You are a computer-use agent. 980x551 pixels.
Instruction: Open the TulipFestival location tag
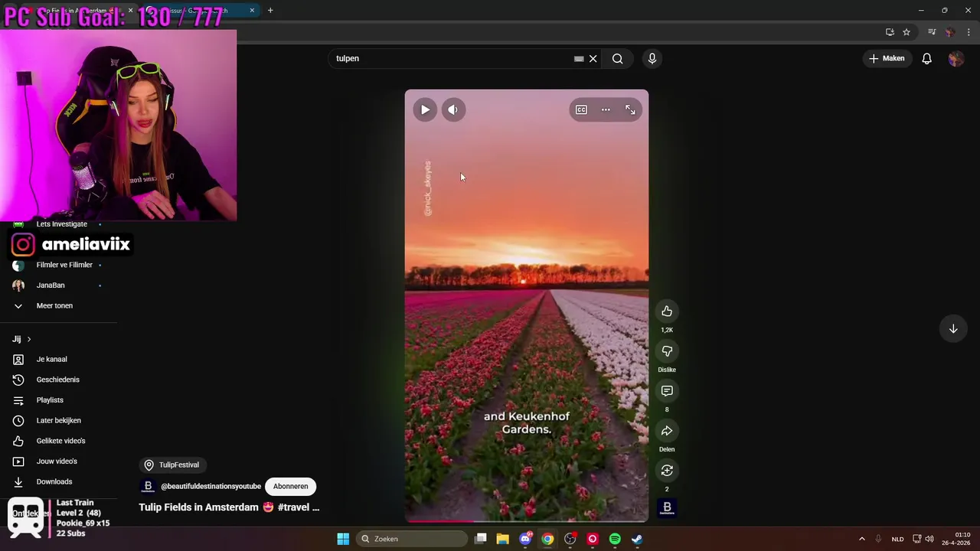click(x=173, y=465)
